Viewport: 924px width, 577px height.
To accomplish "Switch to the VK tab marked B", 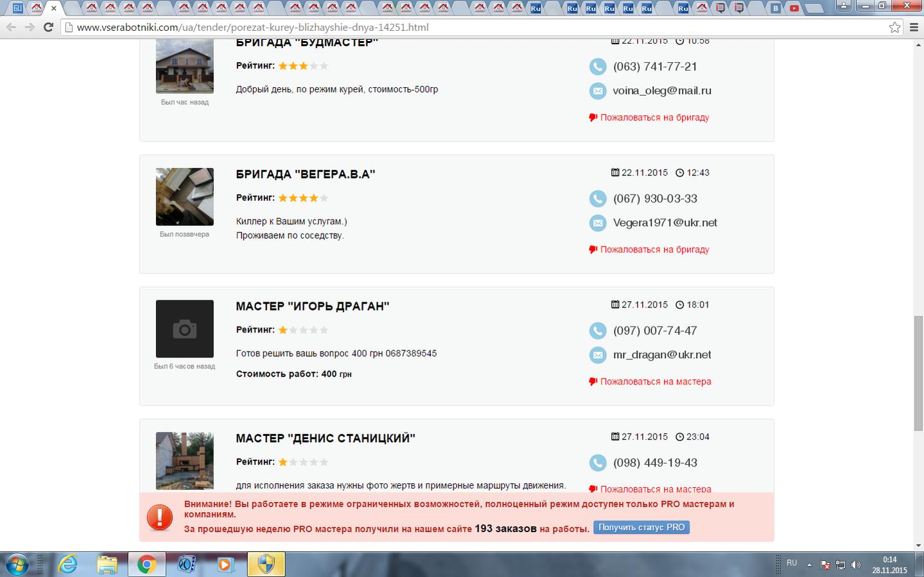I will click(x=776, y=8).
